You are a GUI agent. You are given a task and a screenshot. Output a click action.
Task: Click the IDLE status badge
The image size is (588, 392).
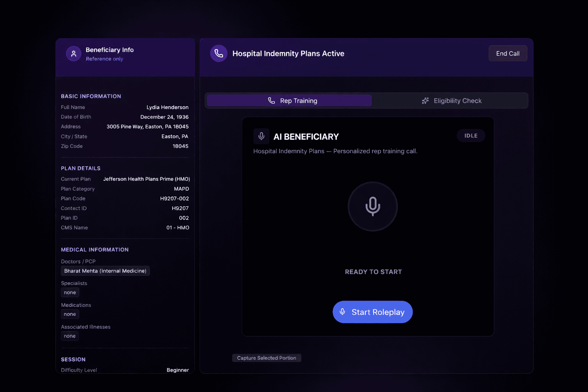(x=471, y=136)
